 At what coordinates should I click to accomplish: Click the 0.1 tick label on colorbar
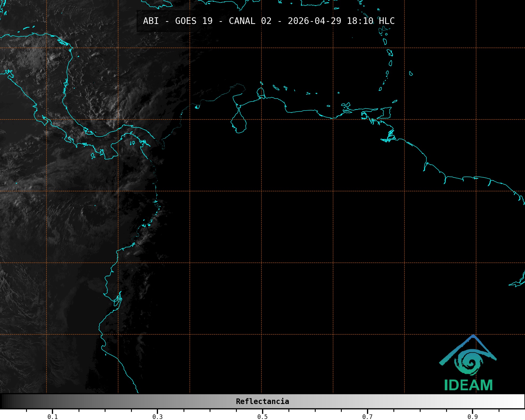click(52, 417)
